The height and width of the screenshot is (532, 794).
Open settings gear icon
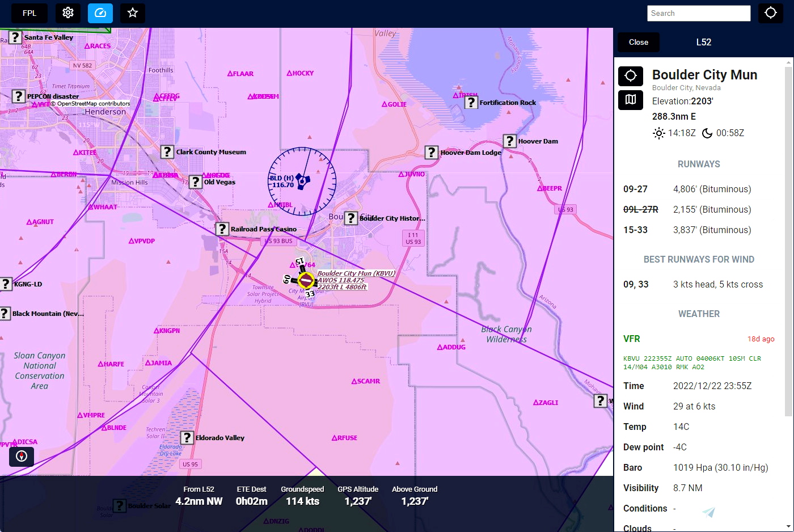(68, 13)
